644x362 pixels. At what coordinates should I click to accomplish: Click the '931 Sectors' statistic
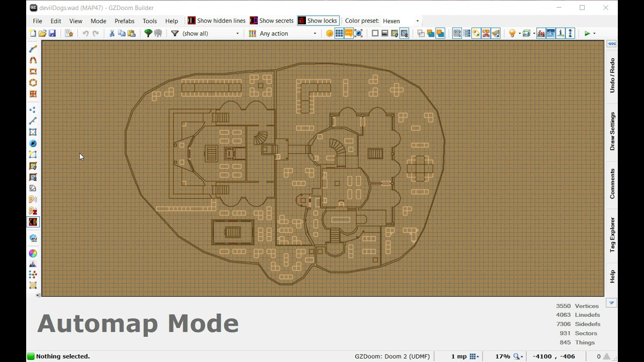578,333
